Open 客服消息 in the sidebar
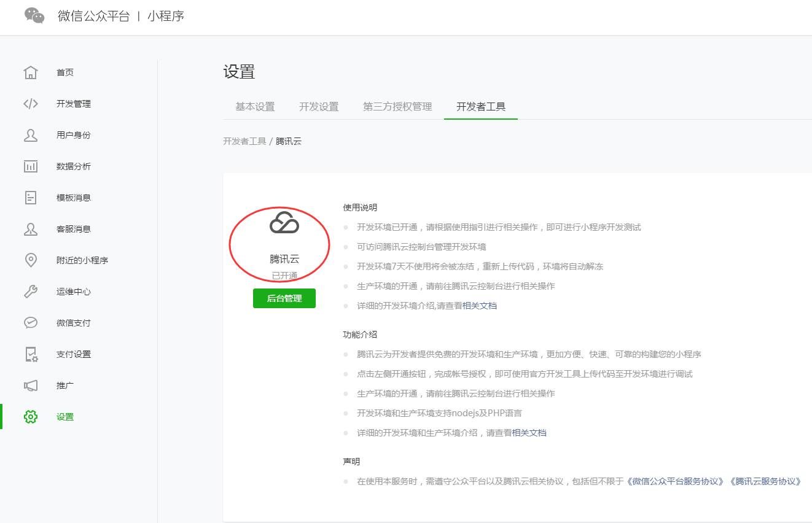Image resolution: width=812 pixels, height=523 pixels. point(74,229)
